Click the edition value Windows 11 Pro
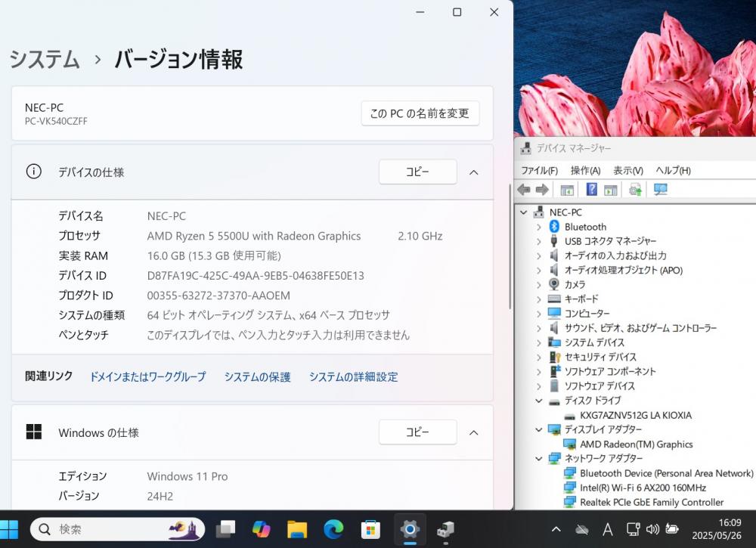 (x=187, y=476)
